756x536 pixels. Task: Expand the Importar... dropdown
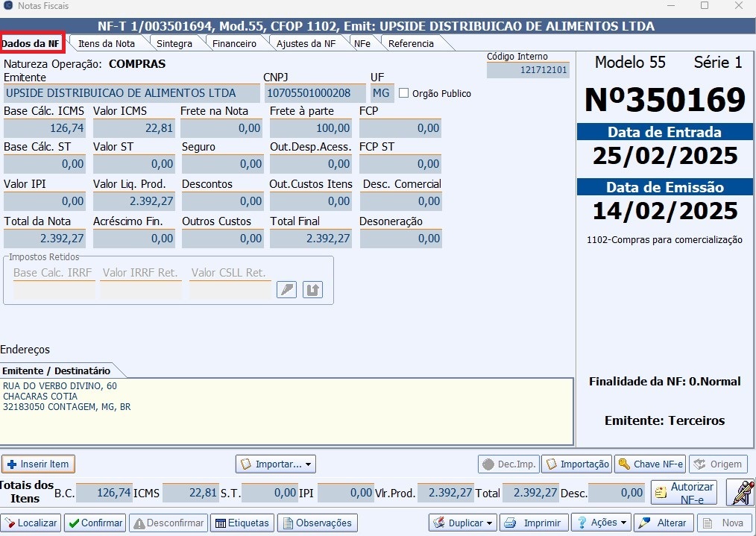point(276,464)
